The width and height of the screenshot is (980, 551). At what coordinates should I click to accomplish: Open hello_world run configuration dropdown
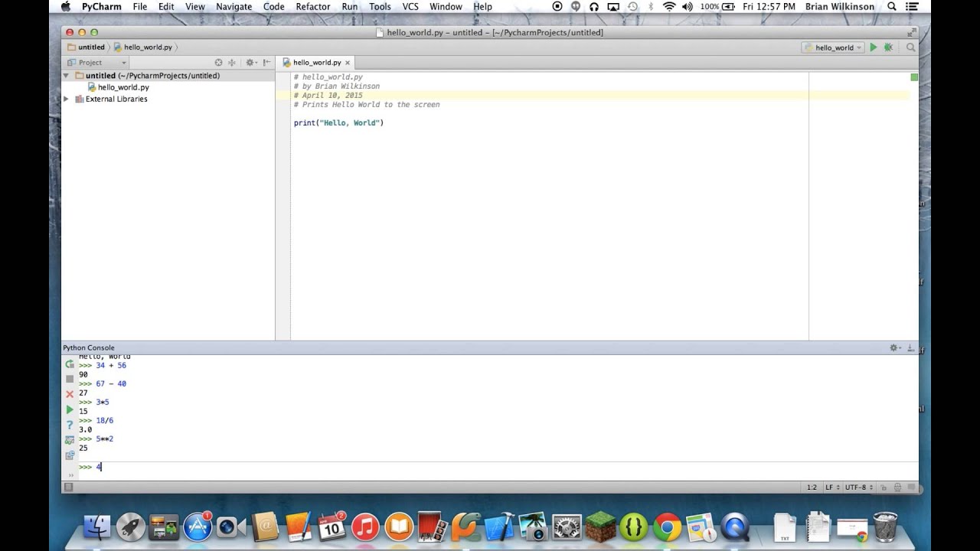(x=832, y=47)
